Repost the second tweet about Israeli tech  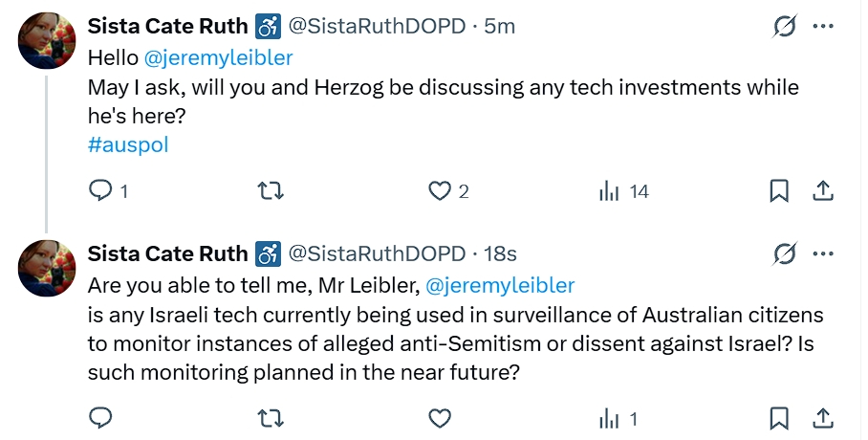click(x=271, y=418)
